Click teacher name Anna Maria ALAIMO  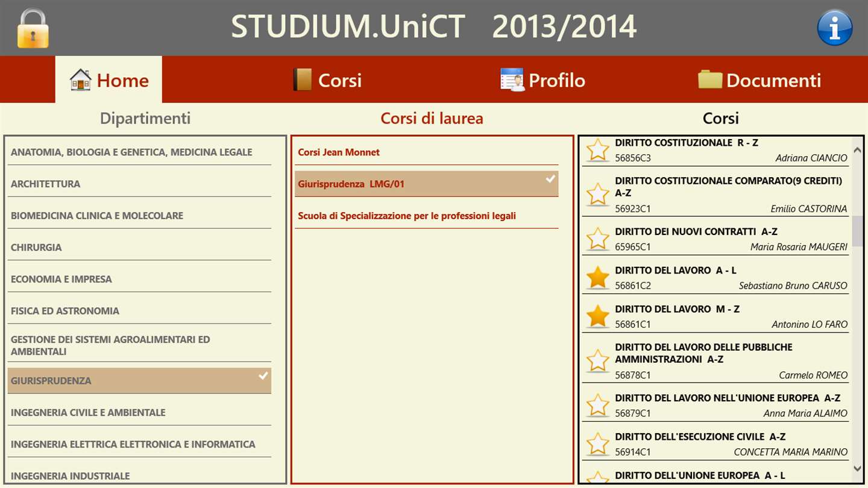coord(805,413)
